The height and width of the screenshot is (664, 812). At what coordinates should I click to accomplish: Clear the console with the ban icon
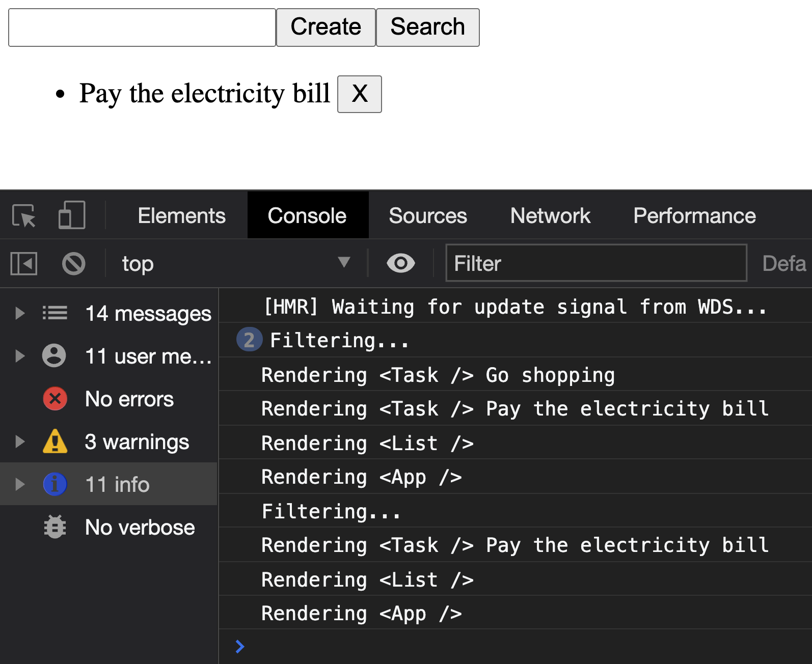[x=73, y=264]
